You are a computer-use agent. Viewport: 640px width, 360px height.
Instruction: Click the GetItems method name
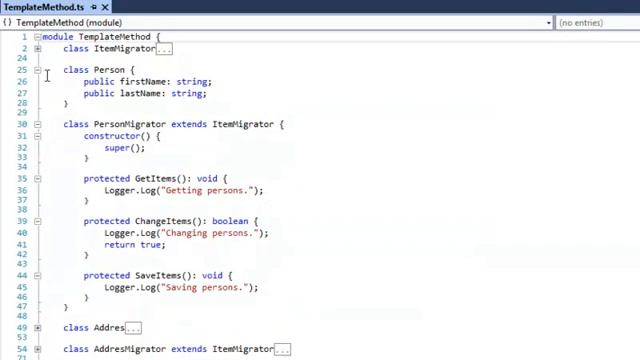[x=156, y=179]
